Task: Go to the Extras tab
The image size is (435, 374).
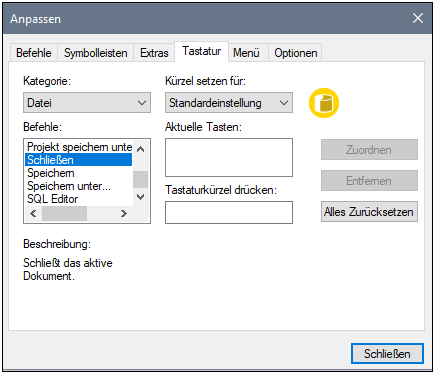Action: pyautogui.click(x=154, y=53)
